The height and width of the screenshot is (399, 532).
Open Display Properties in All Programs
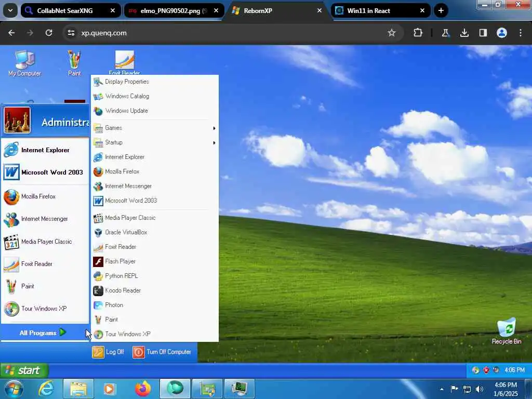(155, 82)
